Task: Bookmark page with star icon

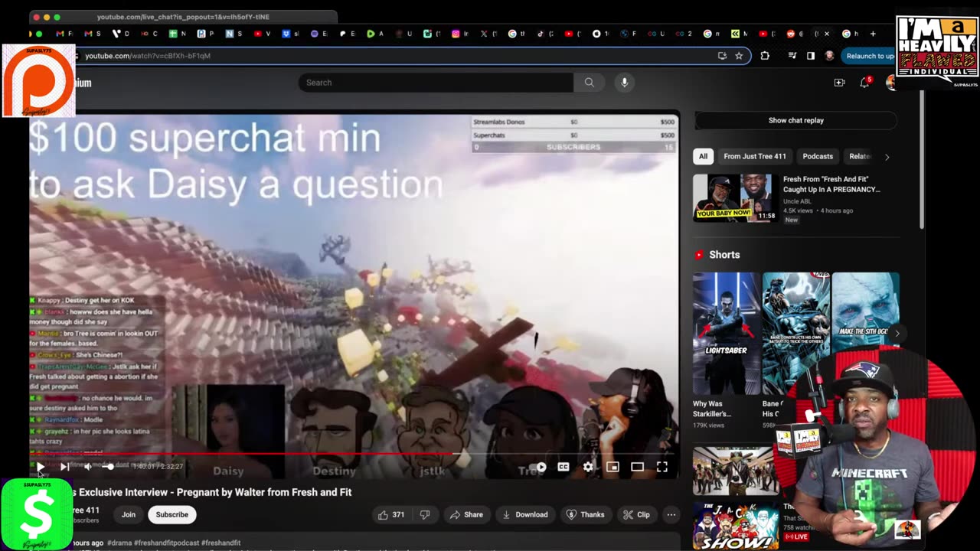Action: 739,56
